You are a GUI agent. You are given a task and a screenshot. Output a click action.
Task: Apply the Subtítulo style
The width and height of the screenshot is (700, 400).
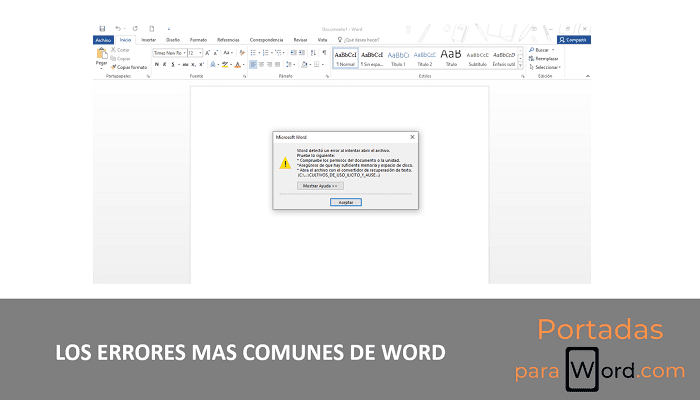[477, 58]
